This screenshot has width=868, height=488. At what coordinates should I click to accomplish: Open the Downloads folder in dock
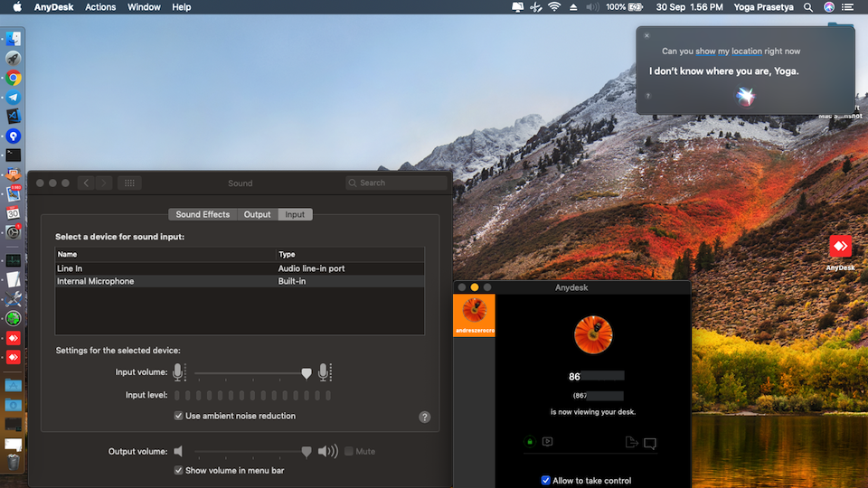pyautogui.click(x=14, y=405)
